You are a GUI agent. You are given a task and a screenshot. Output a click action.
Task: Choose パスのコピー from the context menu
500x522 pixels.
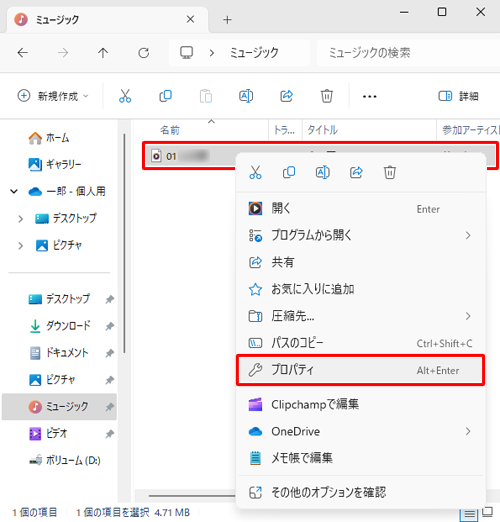coord(360,343)
